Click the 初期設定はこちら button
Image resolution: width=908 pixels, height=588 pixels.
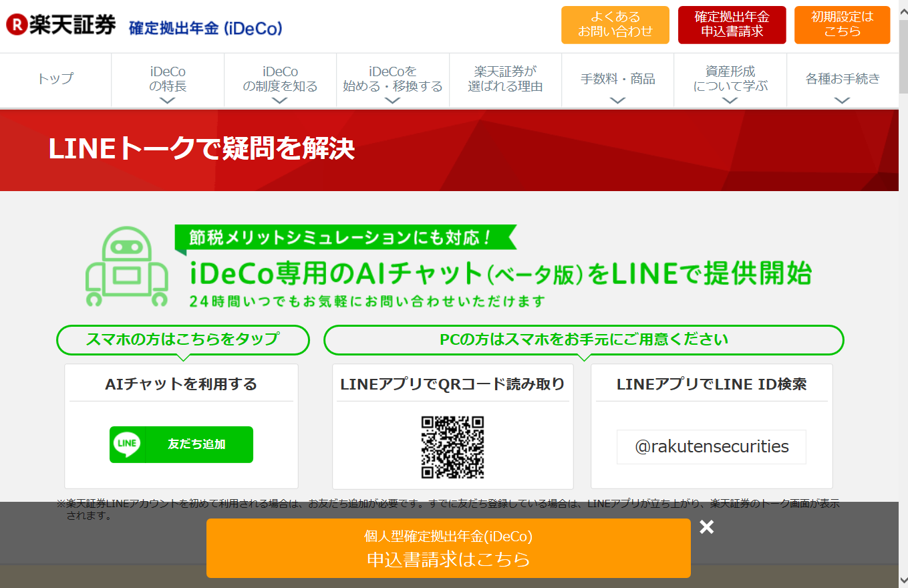pyautogui.click(x=842, y=25)
